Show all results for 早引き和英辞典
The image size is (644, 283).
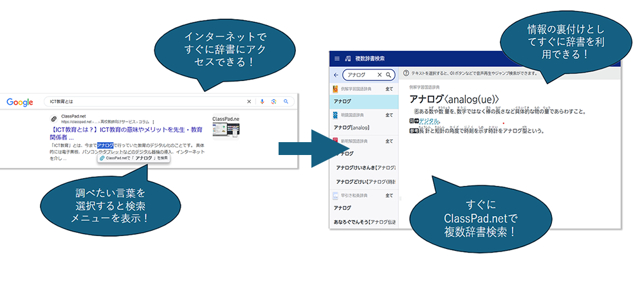tap(389, 195)
